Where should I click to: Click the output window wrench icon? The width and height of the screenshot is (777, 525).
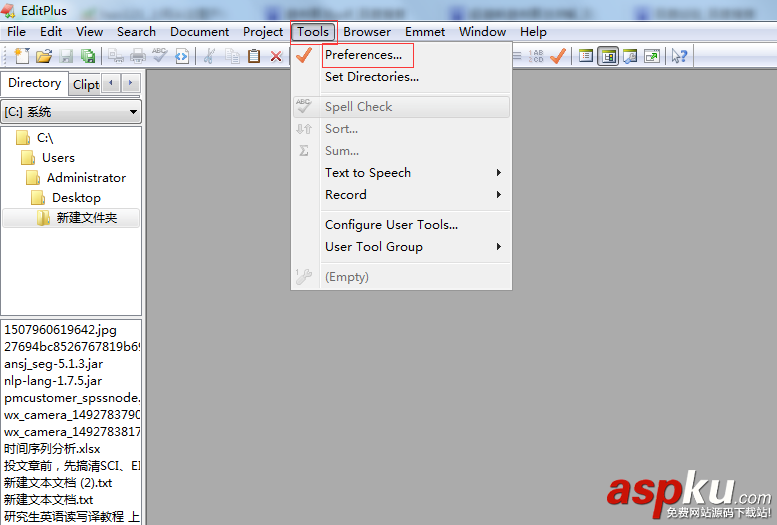(630, 56)
